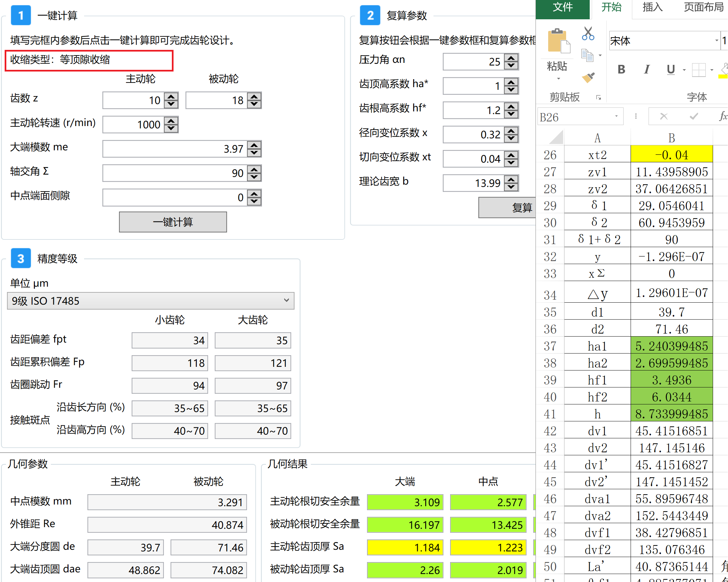Click the Paste clipboard icon

(558, 41)
